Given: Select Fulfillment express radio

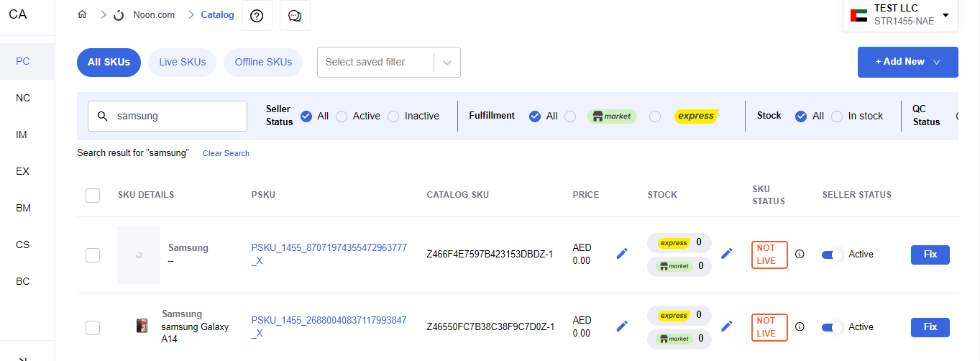Looking at the screenshot, I should click(655, 116).
